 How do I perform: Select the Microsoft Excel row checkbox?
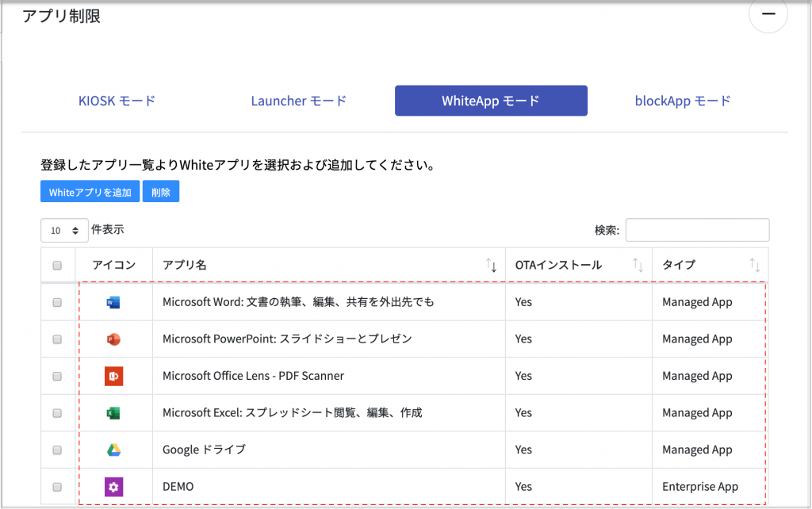coord(57,413)
